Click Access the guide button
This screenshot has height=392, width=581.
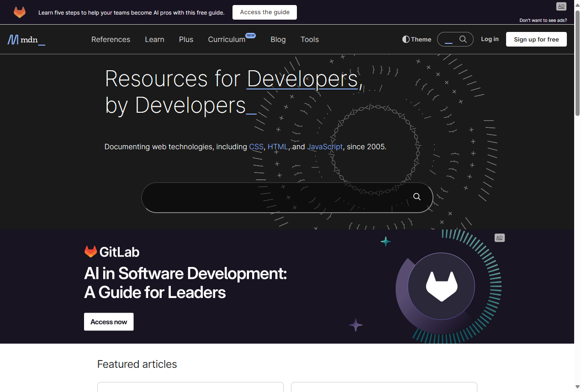(x=264, y=12)
